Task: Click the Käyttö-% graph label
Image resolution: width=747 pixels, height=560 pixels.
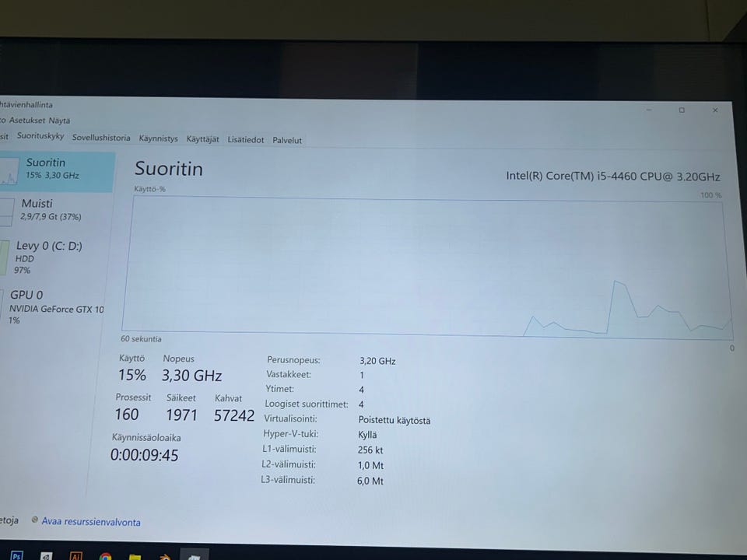Action: pyautogui.click(x=149, y=188)
